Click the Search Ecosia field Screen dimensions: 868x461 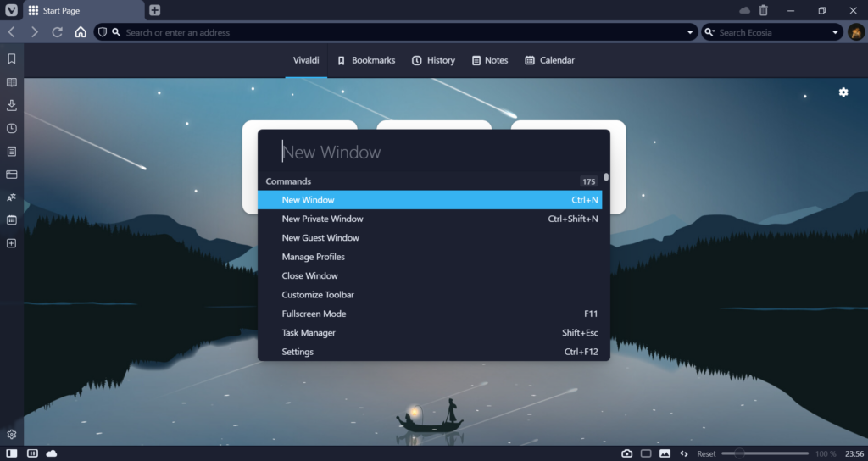point(773,32)
